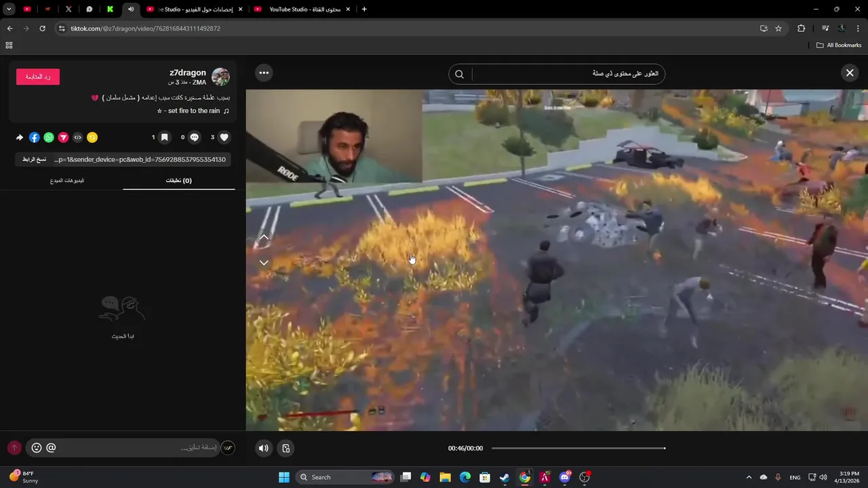View site information icon in address bar
This screenshot has width=868, height=488.
click(x=62, y=28)
